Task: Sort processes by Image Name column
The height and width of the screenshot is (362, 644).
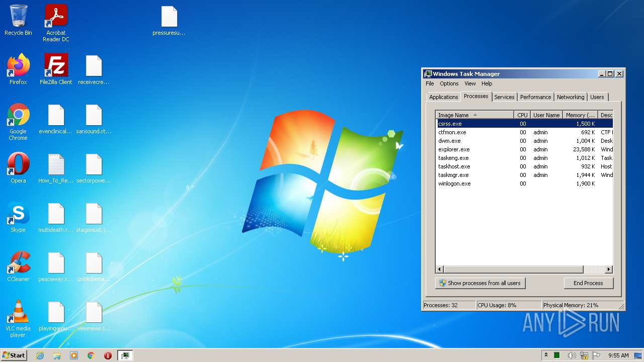Action: pyautogui.click(x=474, y=115)
